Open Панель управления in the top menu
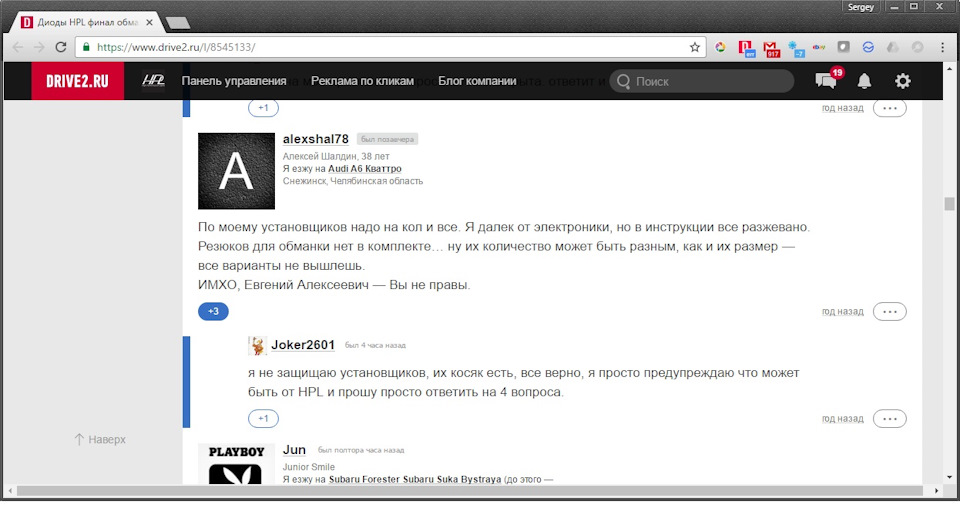This screenshot has width=960, height=532. coord(234,81)
